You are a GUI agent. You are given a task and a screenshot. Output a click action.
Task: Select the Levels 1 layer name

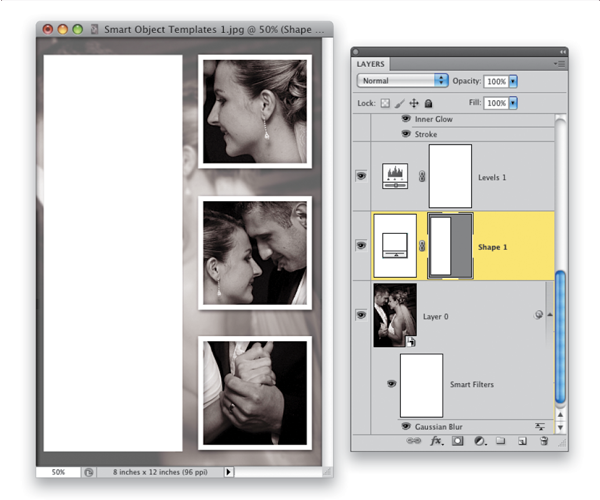(492, 178)
